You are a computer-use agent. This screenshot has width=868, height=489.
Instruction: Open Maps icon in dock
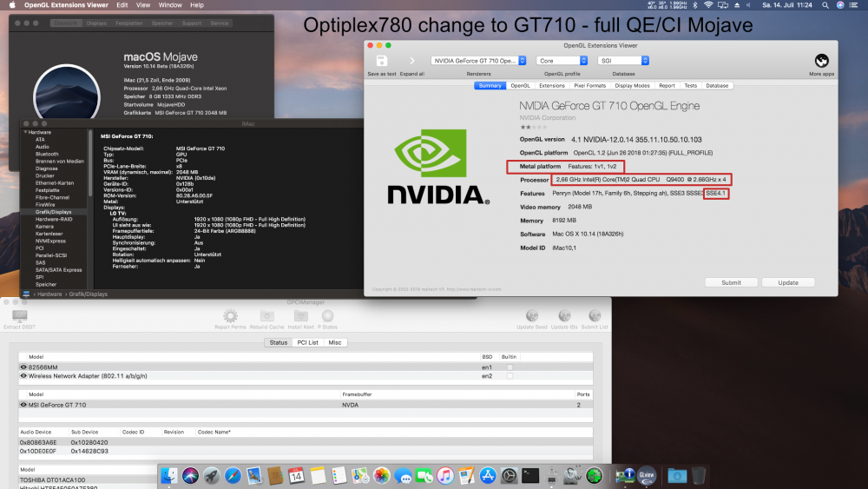pos(360,475)
